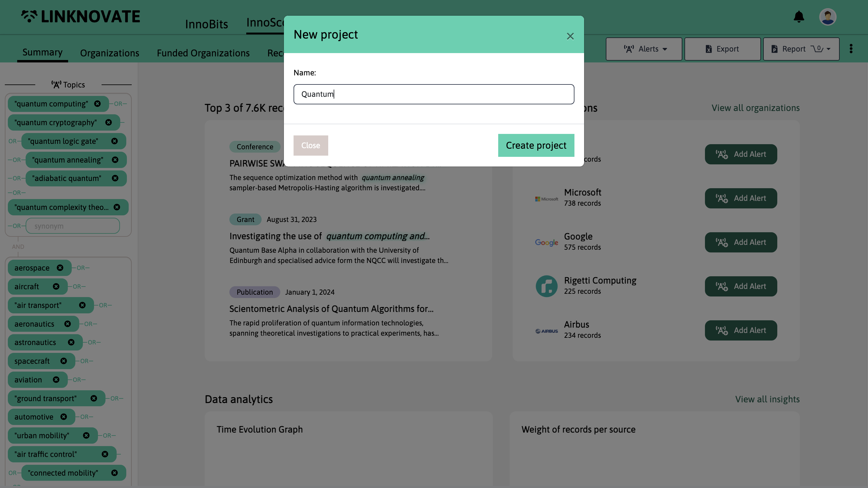Screen dimensions: 868x488
Task: Remove the aerospace topic filter tag
Action: click(x=60, y=267)
